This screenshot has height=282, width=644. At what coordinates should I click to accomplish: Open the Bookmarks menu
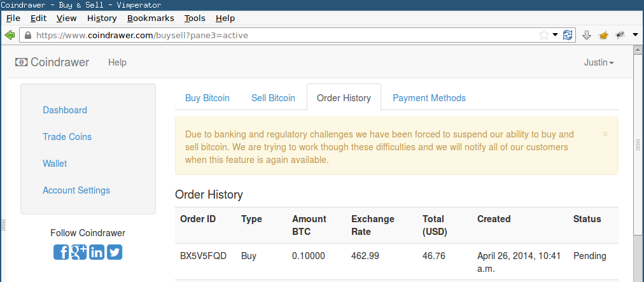click(150, 18)
